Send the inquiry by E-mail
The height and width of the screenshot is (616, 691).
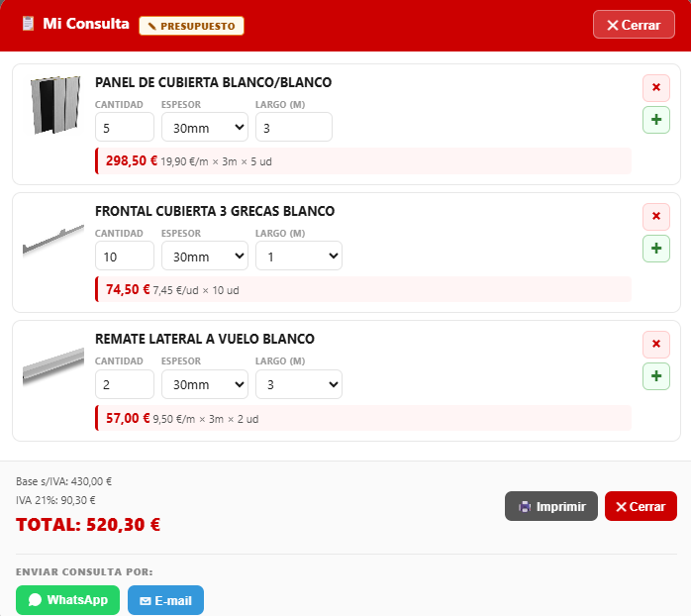[x=165, y=600]
